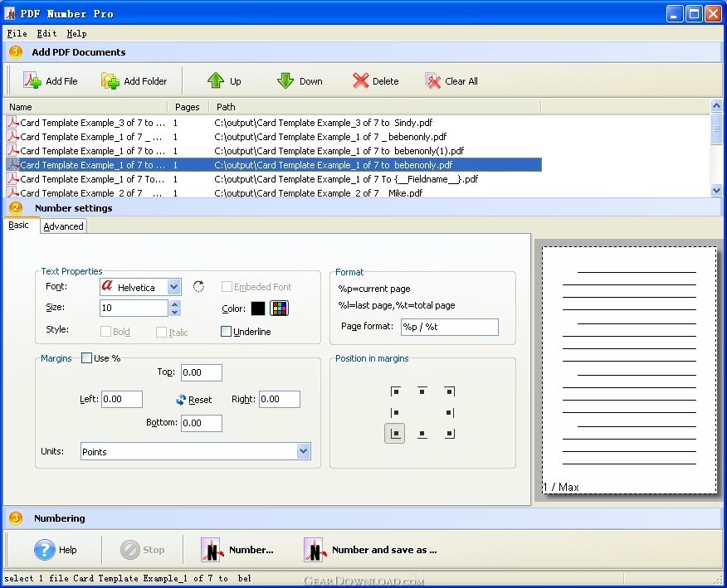
Task: Sort the list by Name column header
Action: [85, 107]
